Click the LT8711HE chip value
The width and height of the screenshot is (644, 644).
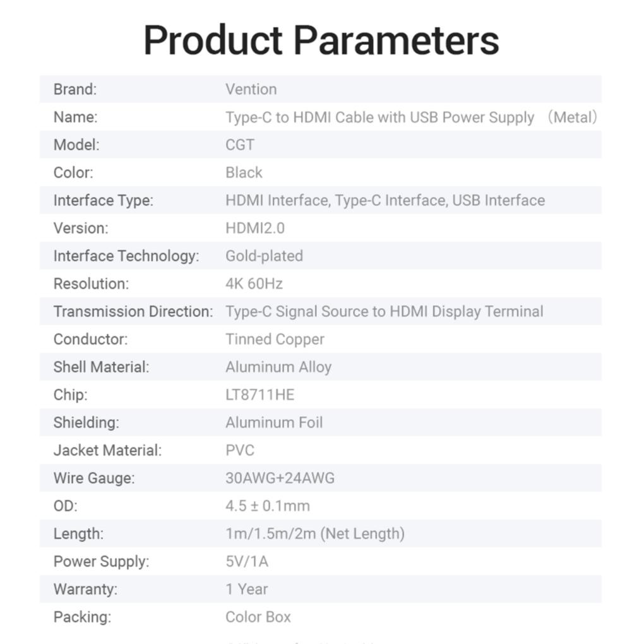pos(260,395)
